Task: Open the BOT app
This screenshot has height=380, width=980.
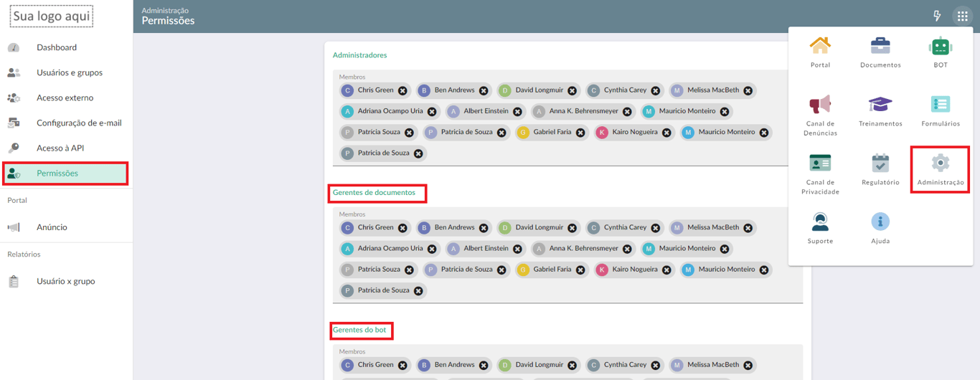Action: tap(941, 52)
